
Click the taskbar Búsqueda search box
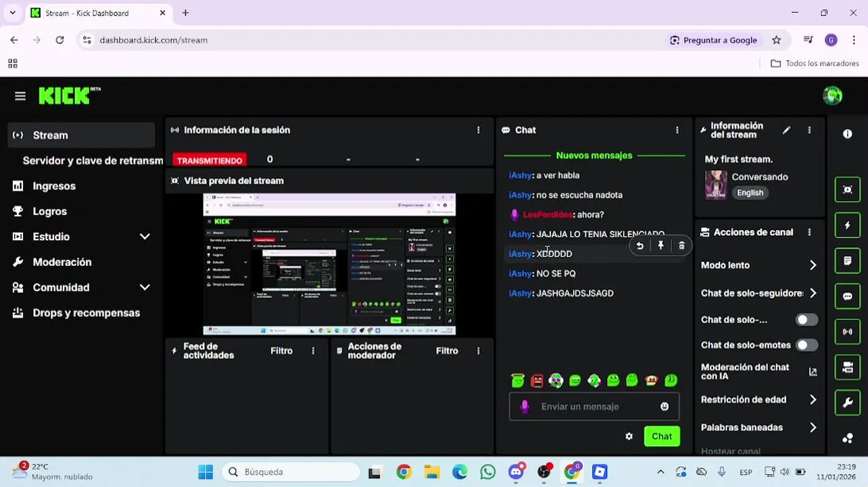click(x=291, y=472)
